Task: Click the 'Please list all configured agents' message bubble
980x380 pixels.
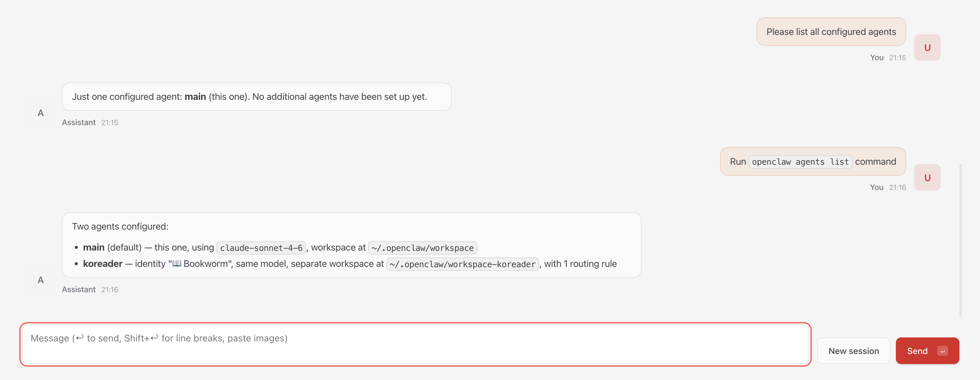Action: click(x=831, y=32)
